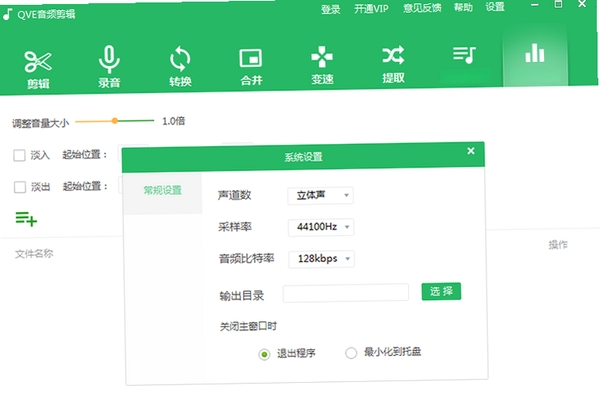Enable the 淡出 fade-out checkbox
600x394 pixels.
coord(20,187)
